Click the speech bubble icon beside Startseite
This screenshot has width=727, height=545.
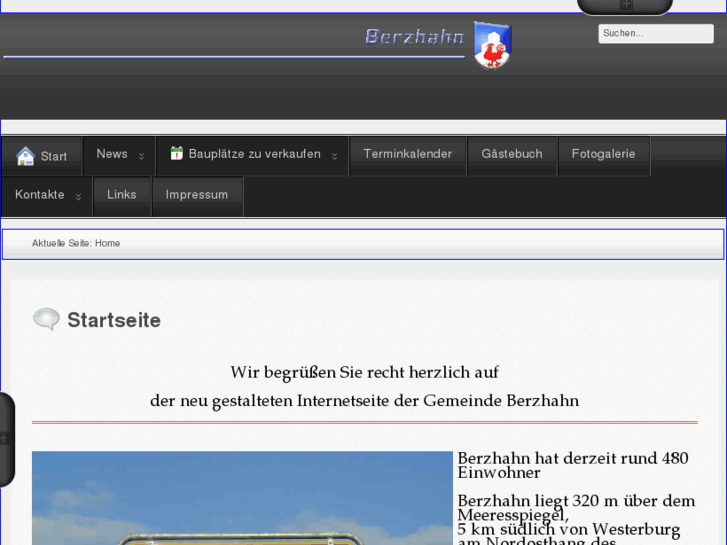(46, 320)
